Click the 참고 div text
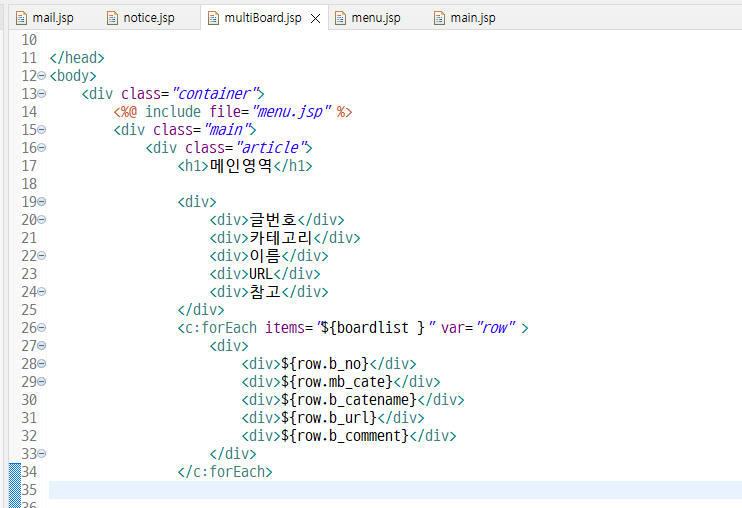Image resolution: width=742 pixels, height=508 pixels. [x=265, y=291]
